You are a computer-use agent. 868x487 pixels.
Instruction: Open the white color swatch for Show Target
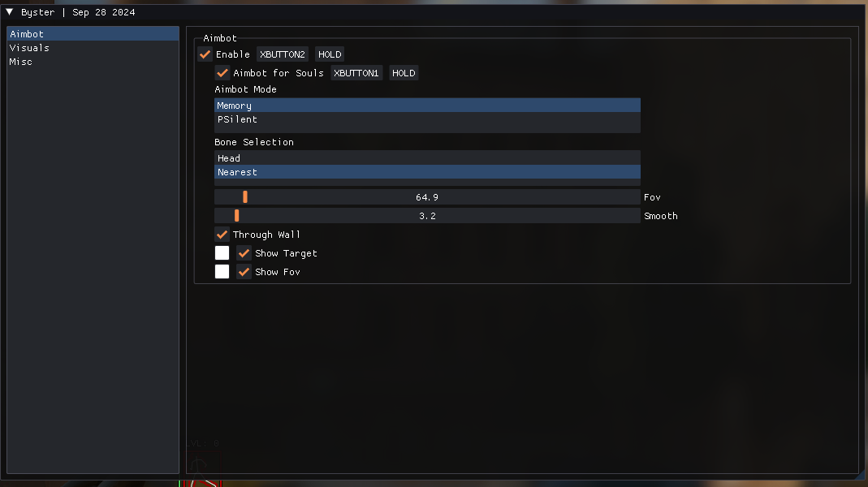[x=222, y=253]
